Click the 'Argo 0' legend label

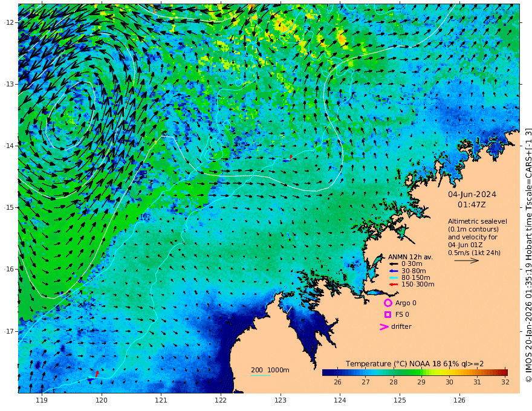(x=406, y=303)
